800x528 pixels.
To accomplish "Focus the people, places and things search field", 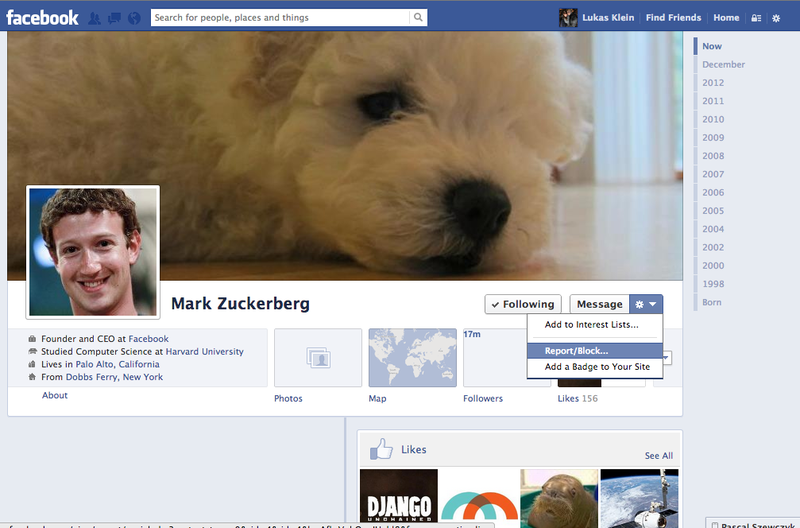I will (281, 17).
